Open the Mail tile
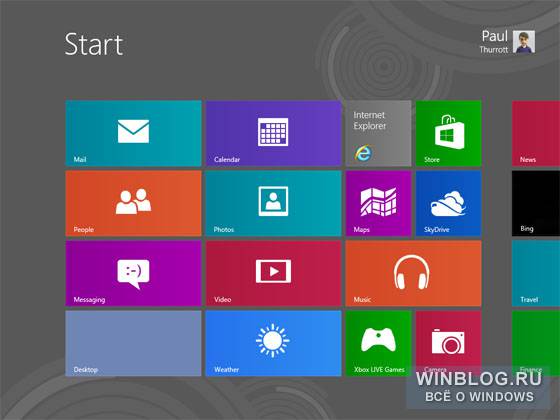 (x=133, y=133)
